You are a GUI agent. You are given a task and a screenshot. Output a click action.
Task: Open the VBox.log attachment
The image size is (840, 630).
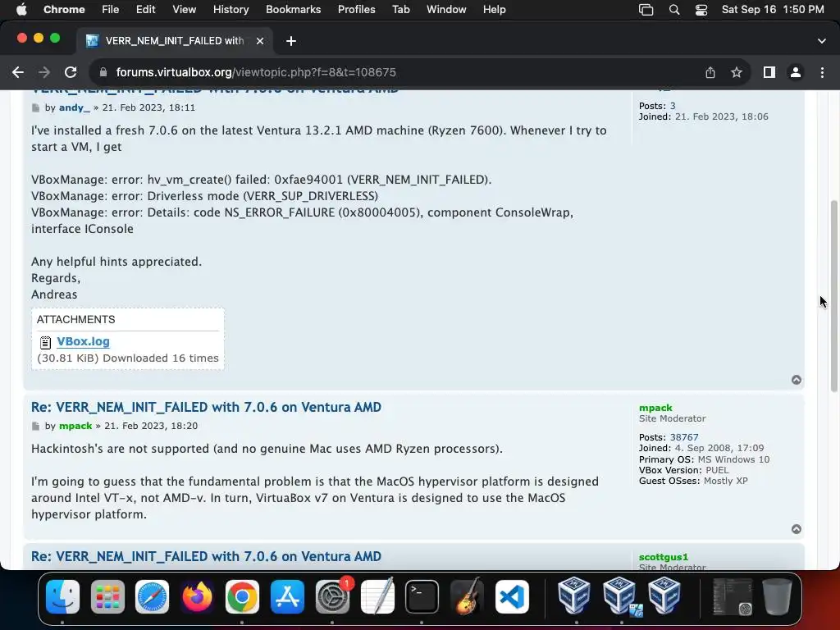point(83,341)
